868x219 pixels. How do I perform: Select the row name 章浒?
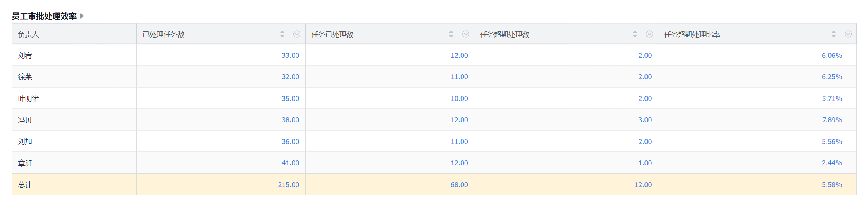coord(25,163)
